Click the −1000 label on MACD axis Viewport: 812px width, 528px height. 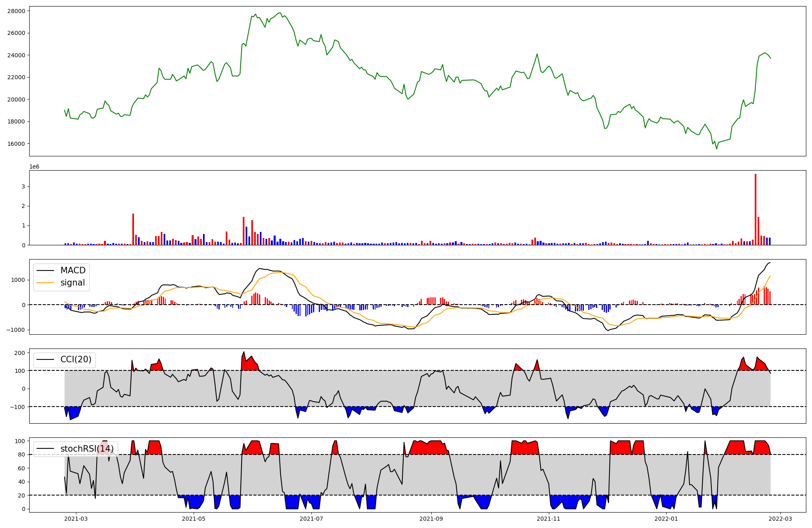coord(15,330)
